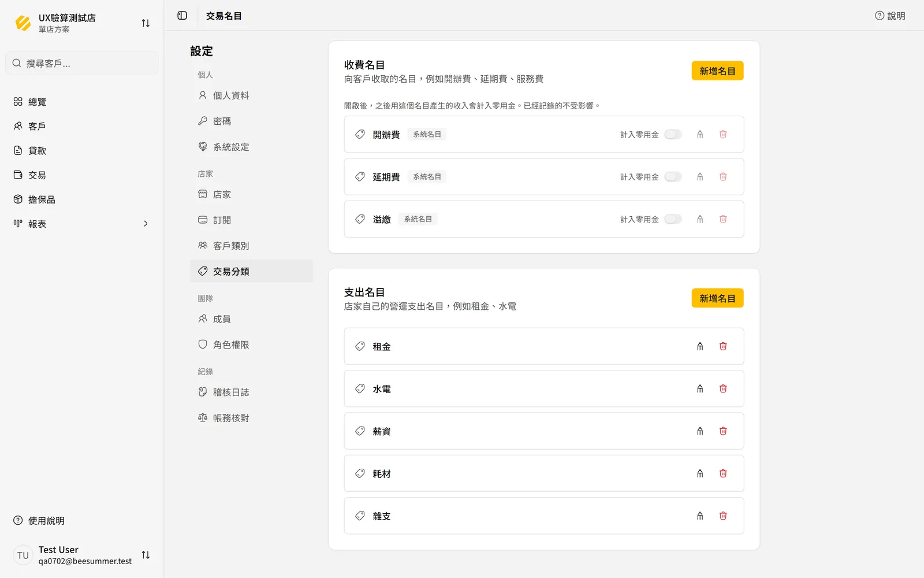
Task: Open 系統設定
Action: pyautogui.click(x=251, y=147)
